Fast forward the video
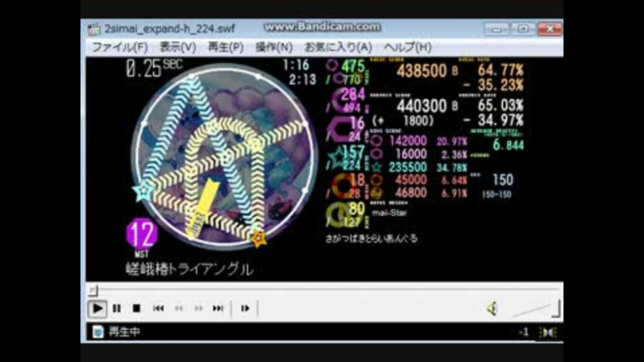The image size is (644, 362). (199, 308)
